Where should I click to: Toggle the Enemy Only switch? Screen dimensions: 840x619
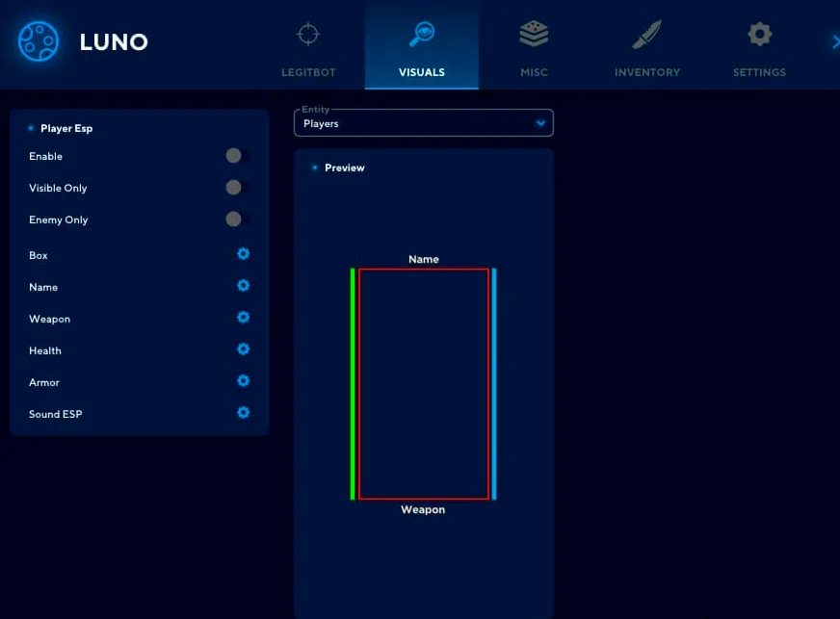coord(236,219)
